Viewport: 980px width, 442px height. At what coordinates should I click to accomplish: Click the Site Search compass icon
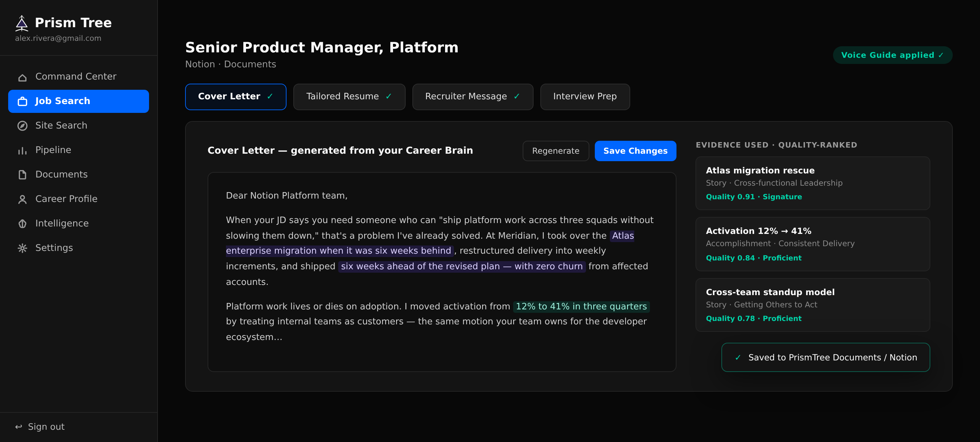[22, 126]
